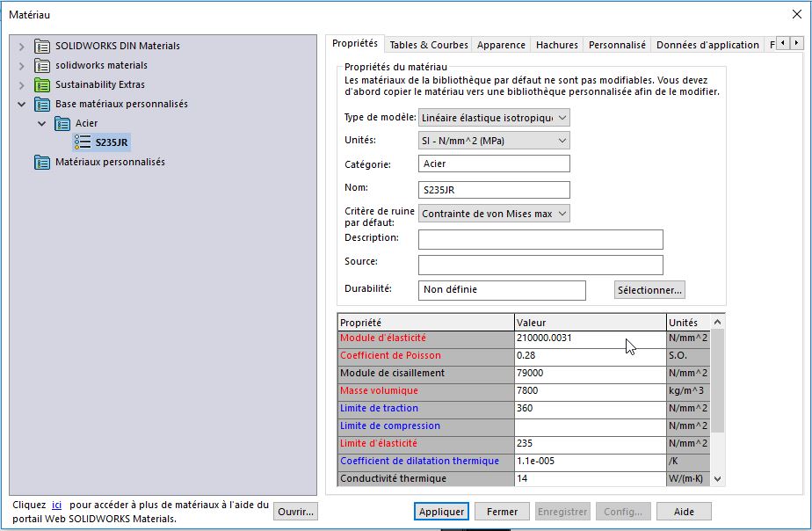Click the Nom input field

(x=494, y=190)
